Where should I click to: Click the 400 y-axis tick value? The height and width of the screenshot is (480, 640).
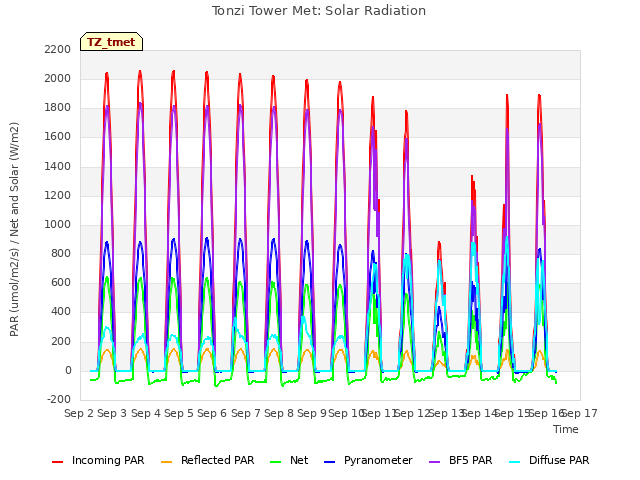[61, 312]
